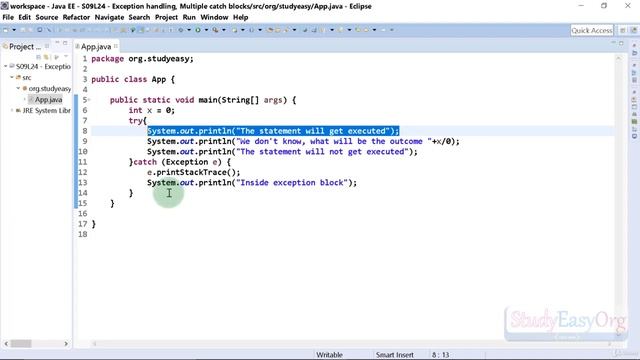Screen dimensions: 640x360
Task: Open the Window menu
Action: coord(214,17)
